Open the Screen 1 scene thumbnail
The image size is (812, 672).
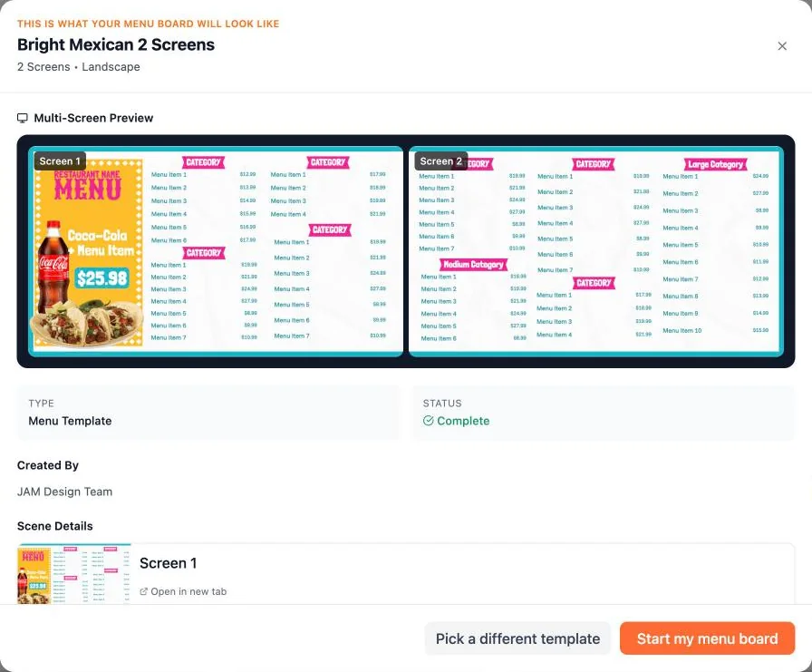(74, 574)
